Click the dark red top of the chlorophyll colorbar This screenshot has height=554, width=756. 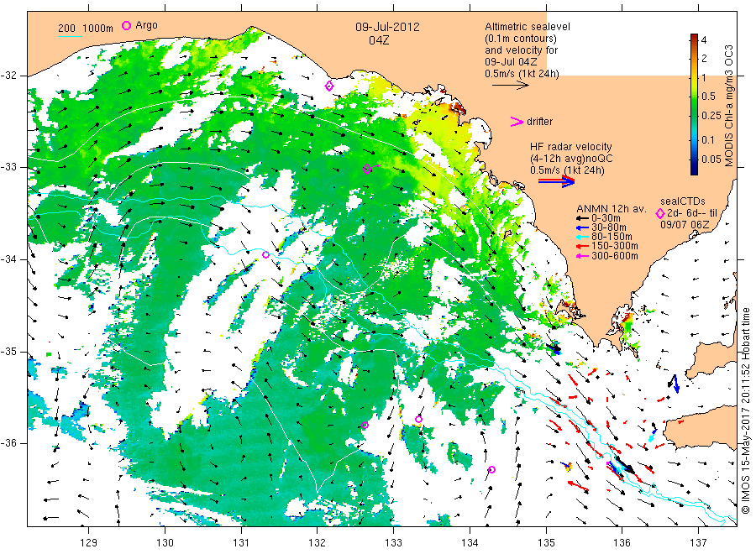point(694,37)
